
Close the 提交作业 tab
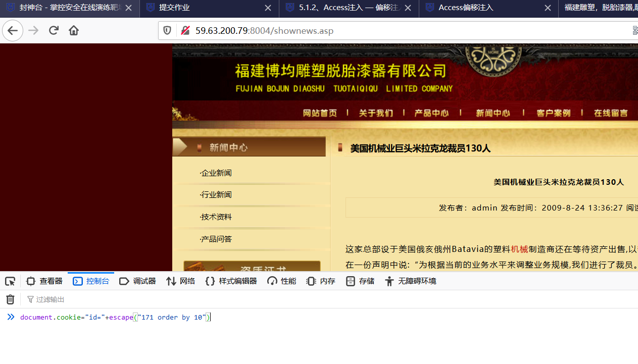point(268,8)
